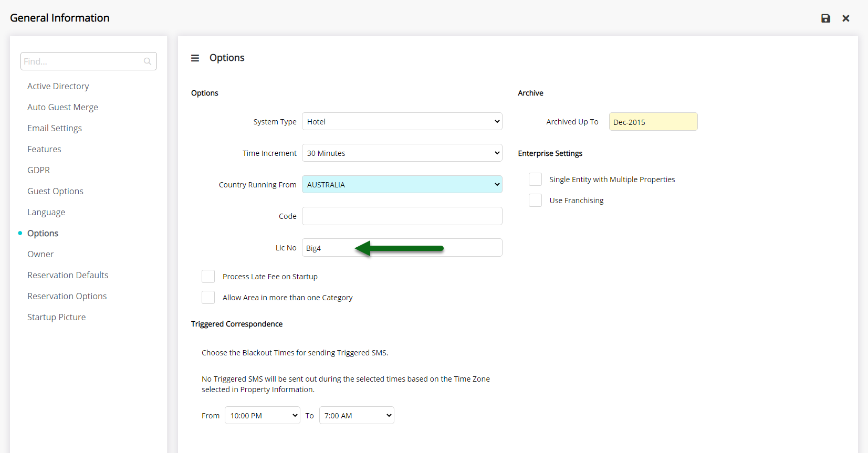Click the Enterprise Settings heading
Screen dimensions: 868x453
pyautogui.click(x=550, y=153)
